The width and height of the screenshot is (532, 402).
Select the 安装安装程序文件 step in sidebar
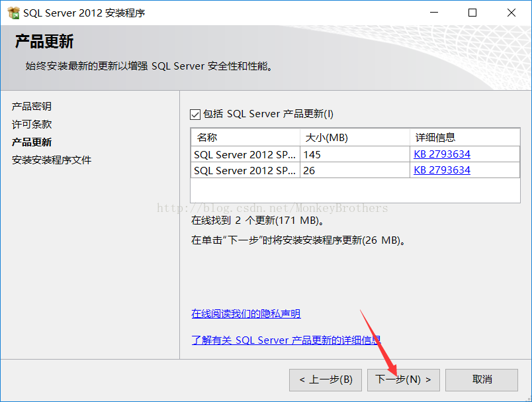tap(52, 160)
